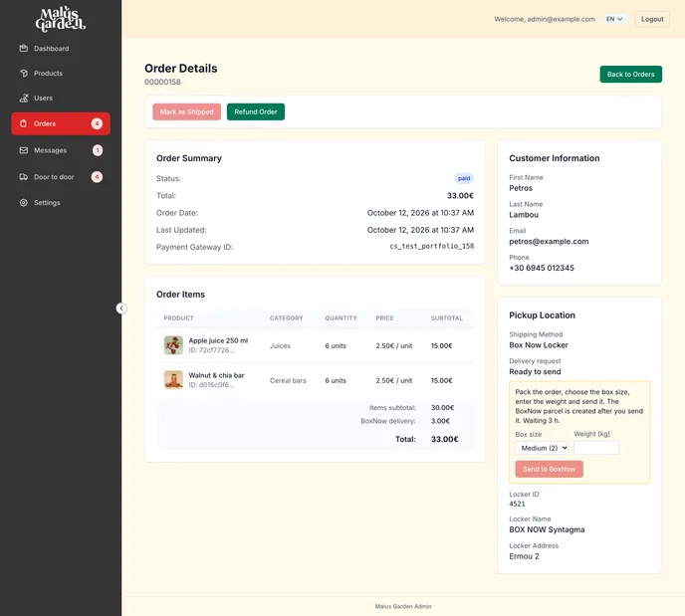
Task: Click the Dashboard icon in sidebar
Action: click(24, 48)
